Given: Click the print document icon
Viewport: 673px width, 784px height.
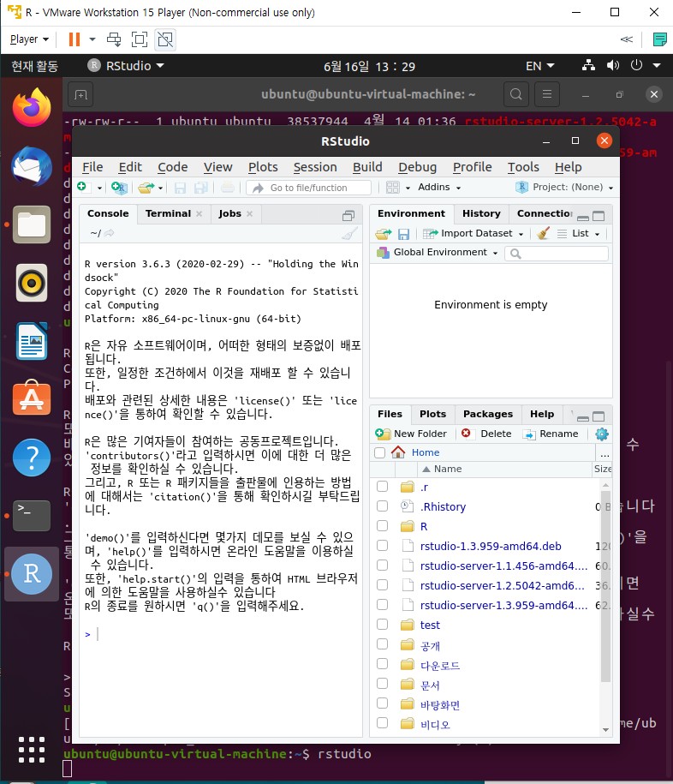Looking at the screenshot, I should (x=228, y=188).
